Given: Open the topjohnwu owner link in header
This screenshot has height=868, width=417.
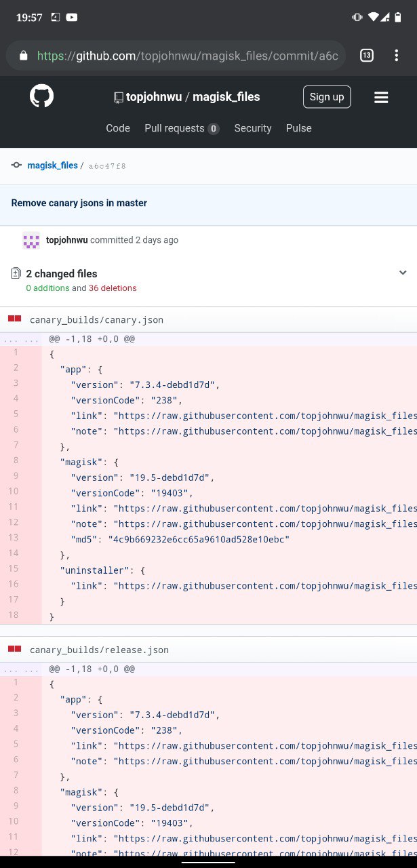Looking at the screenshot, I should tap(154, 97).
